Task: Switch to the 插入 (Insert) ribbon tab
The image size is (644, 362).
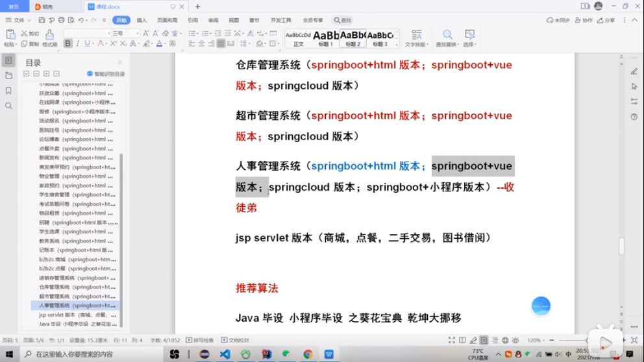Action: tap(142, 20)
